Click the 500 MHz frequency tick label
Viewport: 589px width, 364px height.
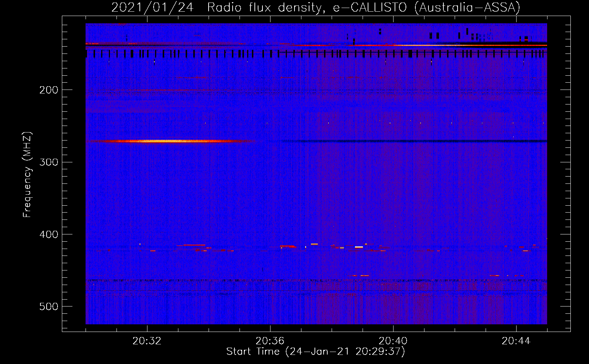49,306
